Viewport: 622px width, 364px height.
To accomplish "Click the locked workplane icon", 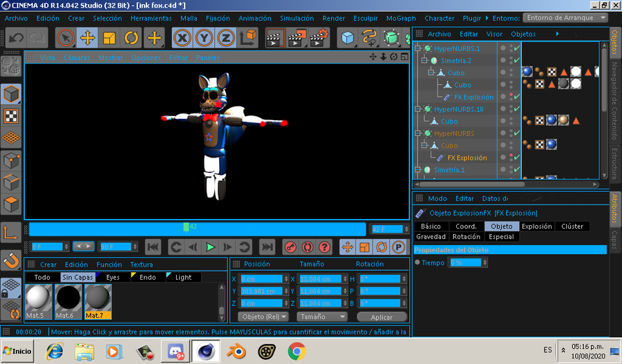I will click(10, 288).
